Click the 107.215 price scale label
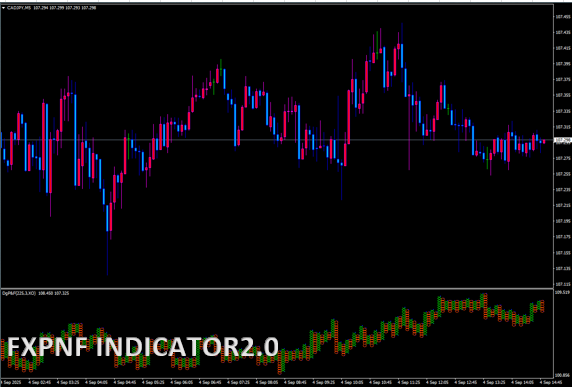The height and width of the screenshot is (387, 572). [562, 205]
